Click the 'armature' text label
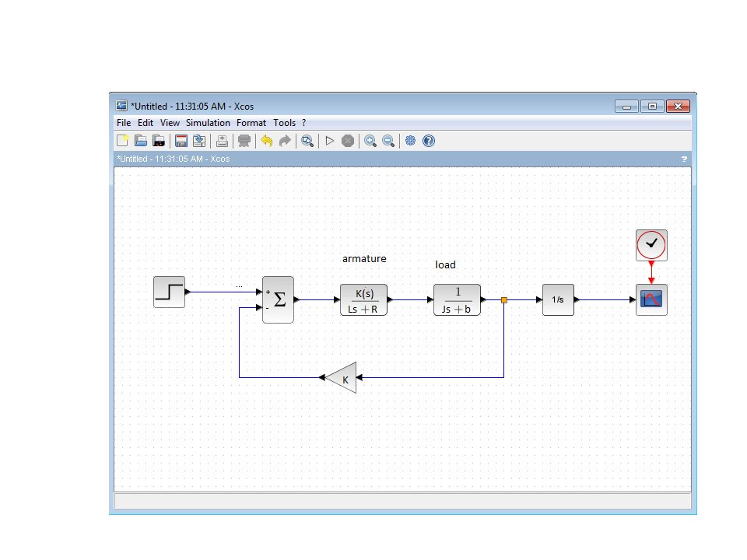The height and width of the screenshot is (560, 747). pyautogui.click(x=364, y=258)
